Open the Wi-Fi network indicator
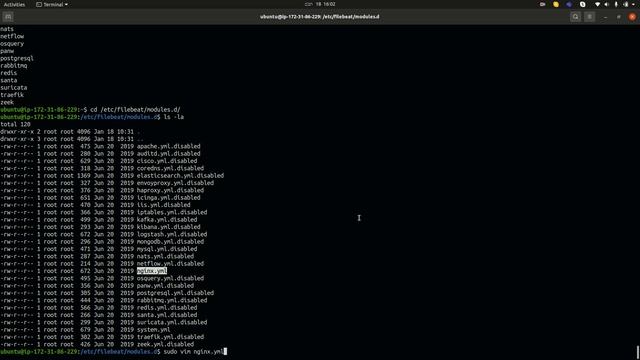The height and width of the screenshot is (360, 640). coord(598,4)
